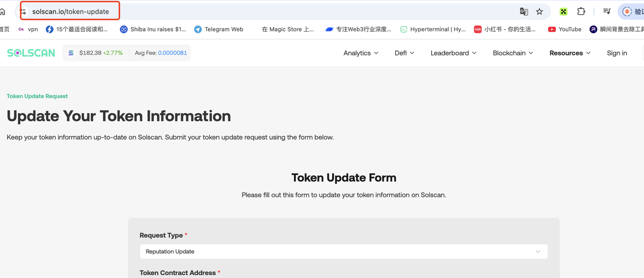
Task: Click the Sign in link
Action: pyautogui.click(x=617, y=53)
